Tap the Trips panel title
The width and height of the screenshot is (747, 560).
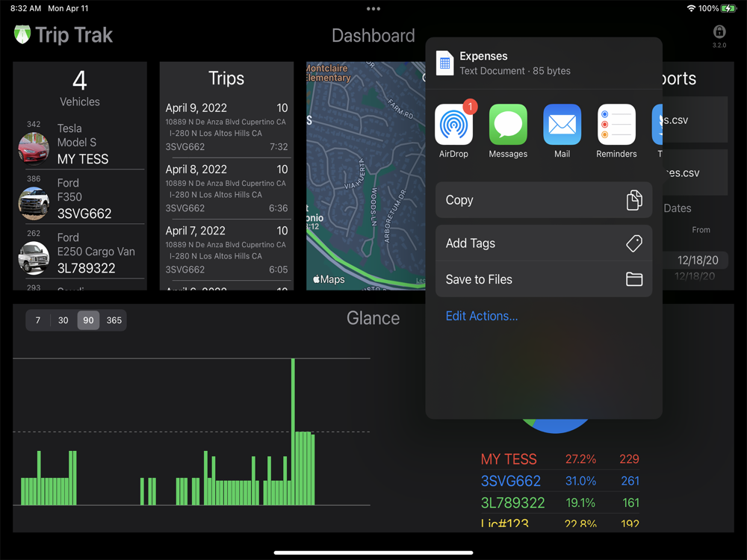[x=226, y=78]
